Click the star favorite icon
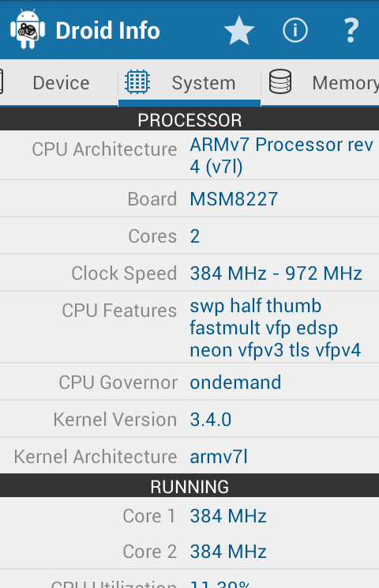379x588 pixels. click(239, 30)
